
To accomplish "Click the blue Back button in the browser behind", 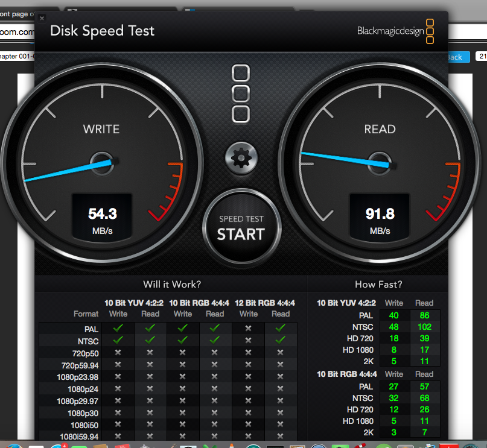I will [x=459, y=57].
